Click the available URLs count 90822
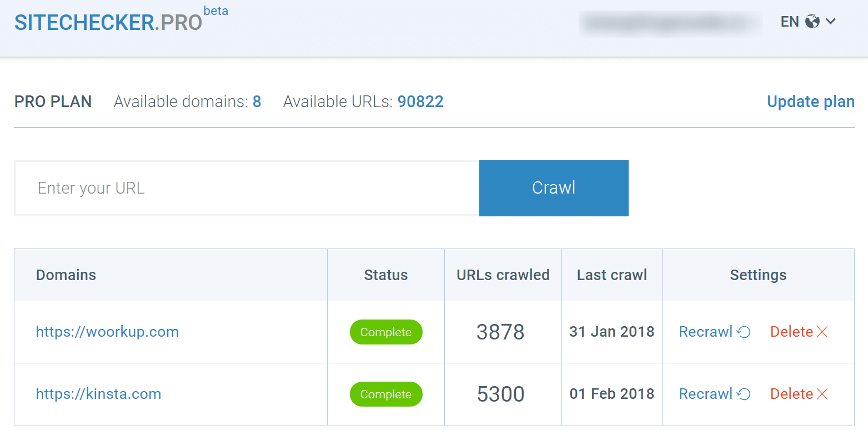Viewport: 868px width, 436px height. tap(420, 102)
